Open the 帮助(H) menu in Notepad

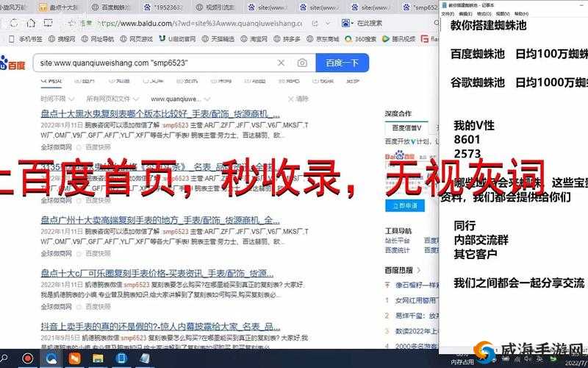click(x=522, y=13)
